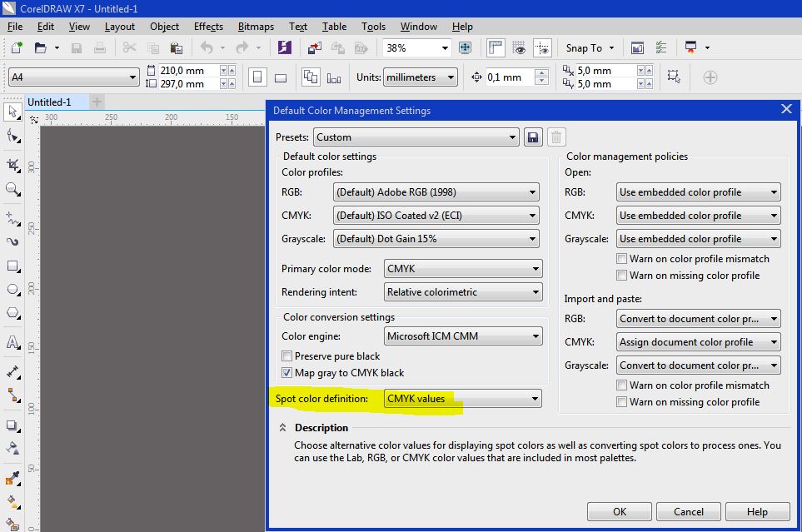Select portrait page orientation
The image size is (802, 532).
[257, 77]
